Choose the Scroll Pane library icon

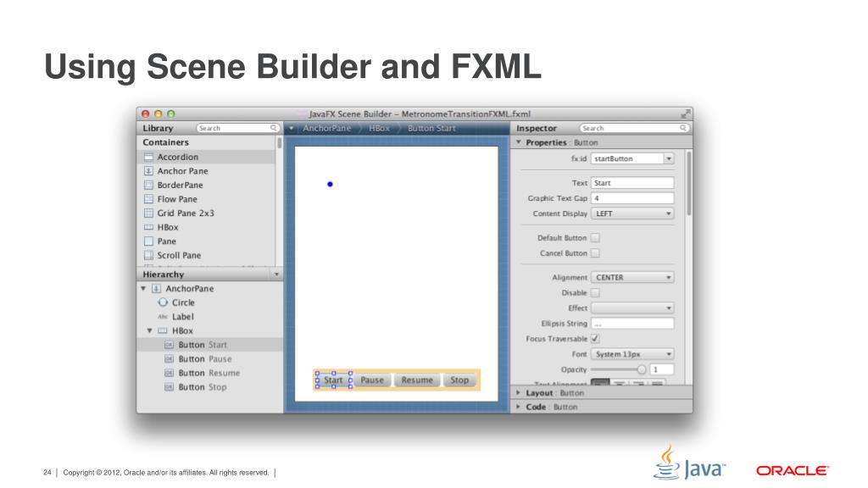pos(148,255)
